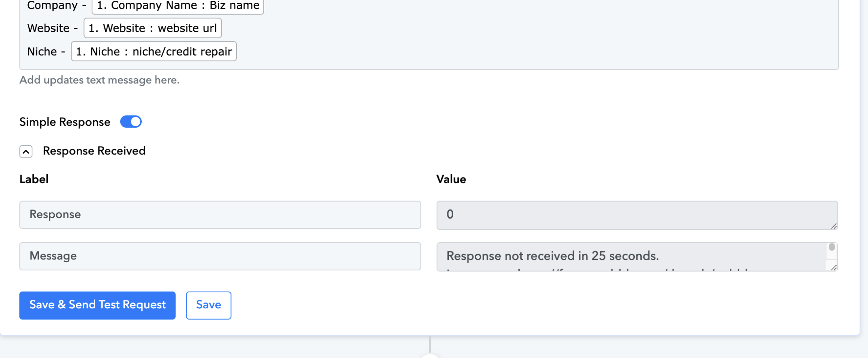Select the Website : website url tag

(x=153, y=28)
